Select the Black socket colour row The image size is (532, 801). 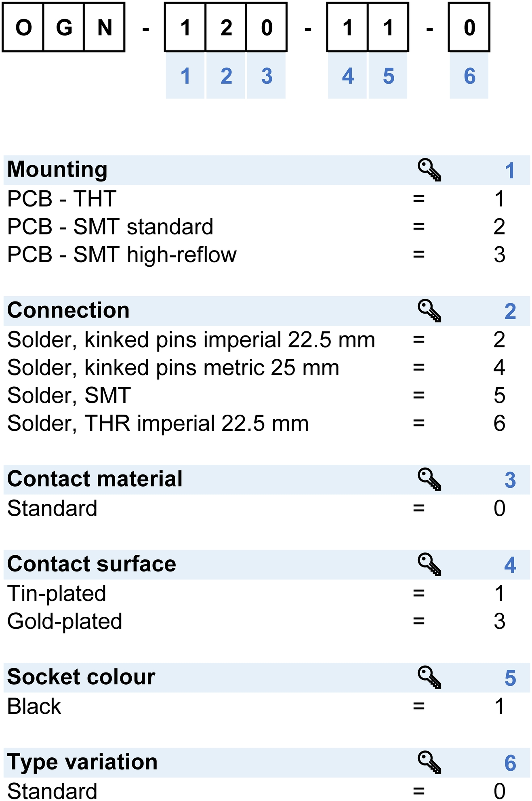266,706
